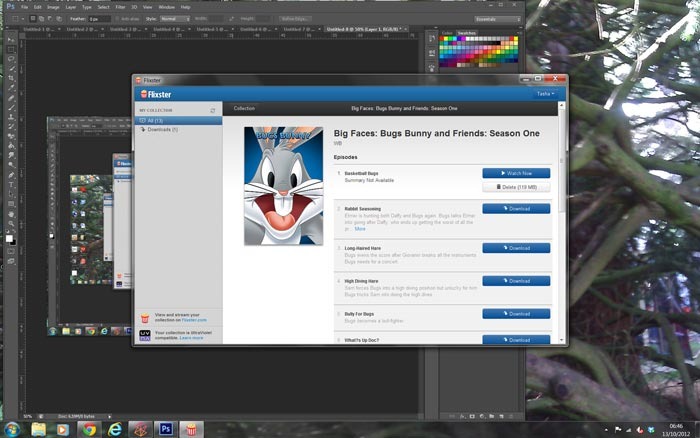Open the Essentials workspace dropdown

[497, 19]
